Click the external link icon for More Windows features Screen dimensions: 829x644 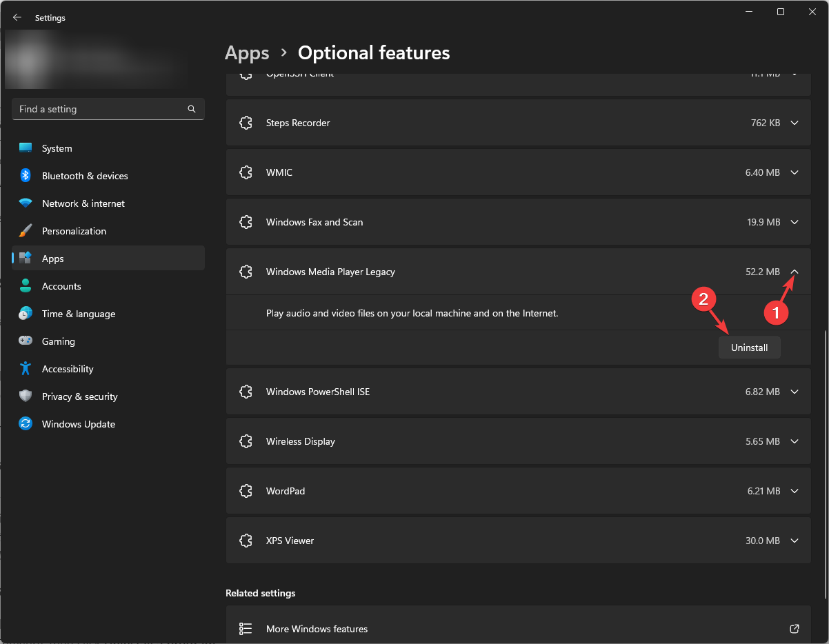point(795,629)
